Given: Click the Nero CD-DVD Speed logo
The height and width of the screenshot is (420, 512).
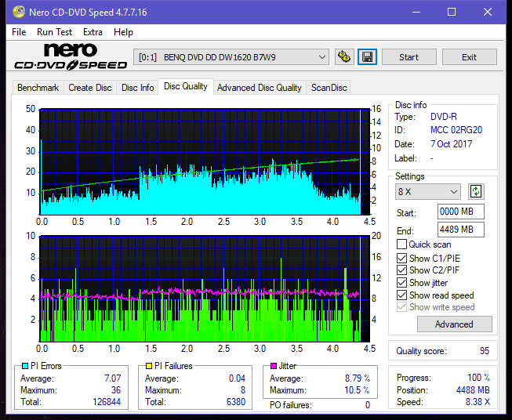Looking at the screenshot, I should tap(71, 56).
